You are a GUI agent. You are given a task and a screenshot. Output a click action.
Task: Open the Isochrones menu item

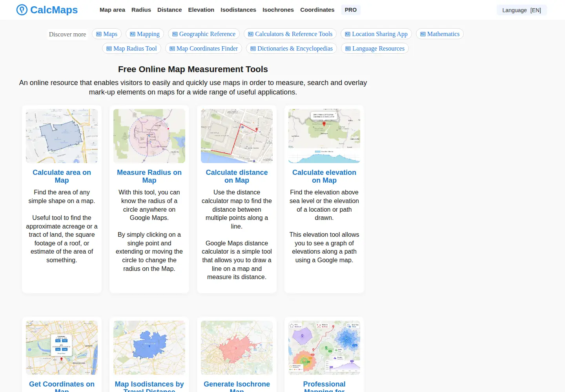click(278, 10)
